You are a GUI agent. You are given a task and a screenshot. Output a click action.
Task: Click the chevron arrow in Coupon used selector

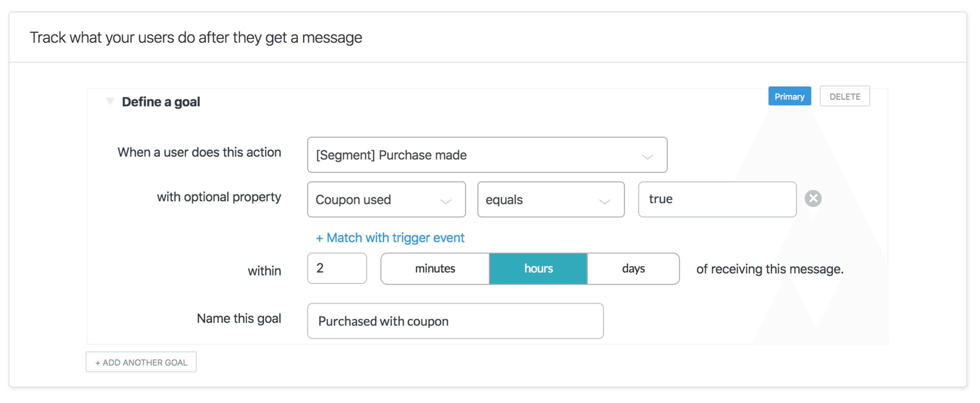click(x=445, y=201)
